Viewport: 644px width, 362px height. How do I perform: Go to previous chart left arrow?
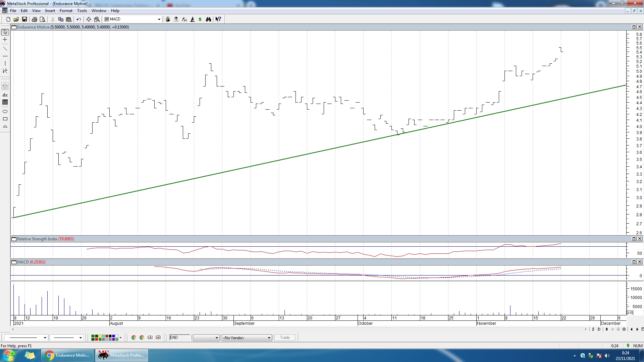point(632,329)
